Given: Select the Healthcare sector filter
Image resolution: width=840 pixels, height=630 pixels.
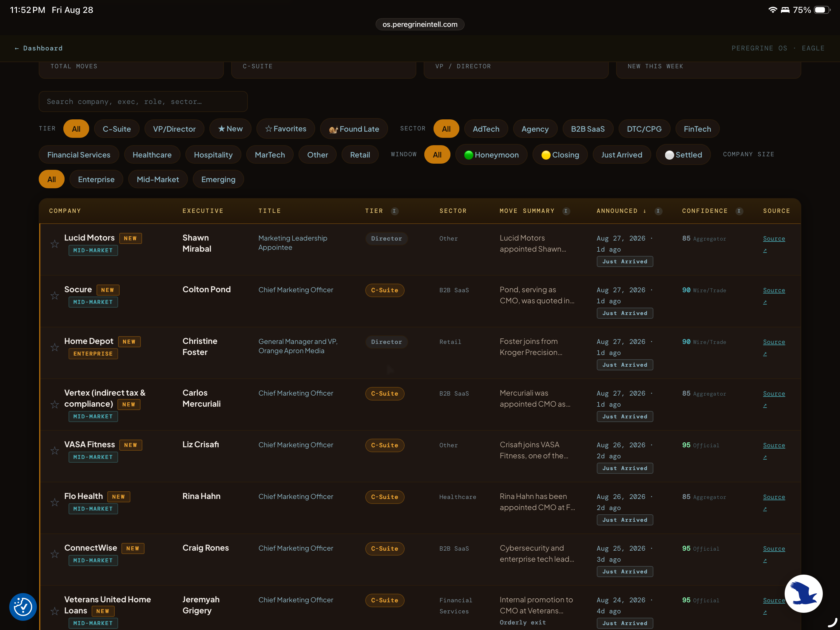Looking at the screenshot, I should (x=152, y=155).
